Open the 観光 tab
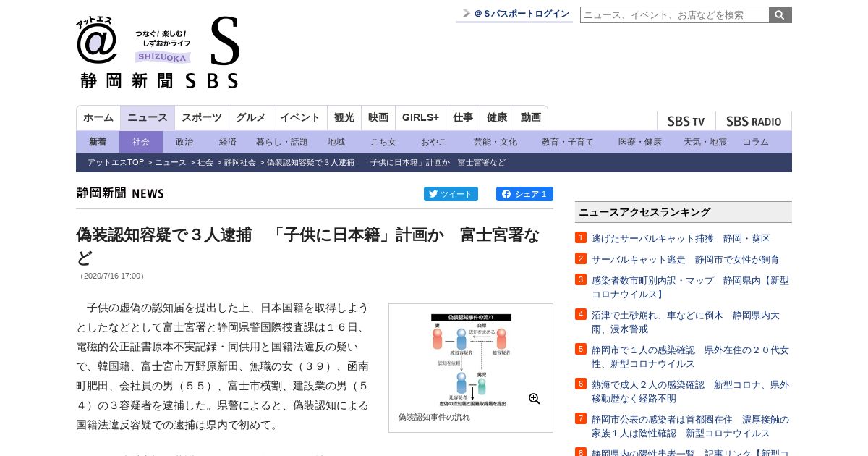Viewport: 868px width, 456px height. tap(344, 117)
